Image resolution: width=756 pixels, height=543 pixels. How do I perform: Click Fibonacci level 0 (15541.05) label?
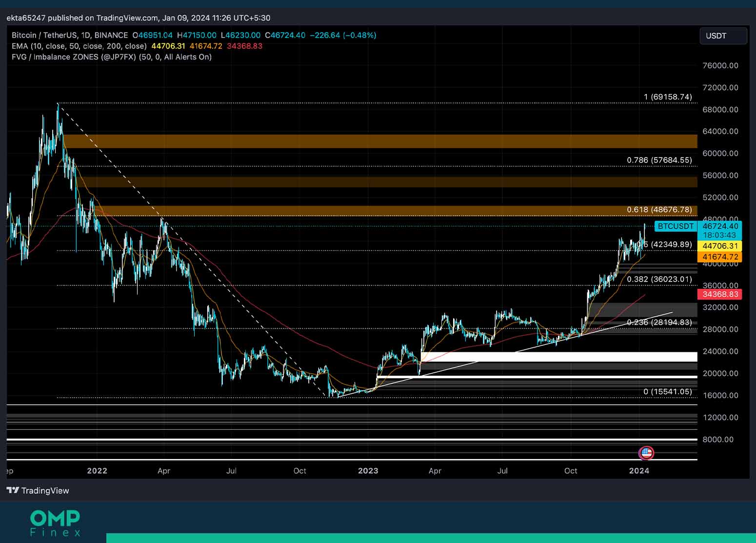click(x=668, y=391)
